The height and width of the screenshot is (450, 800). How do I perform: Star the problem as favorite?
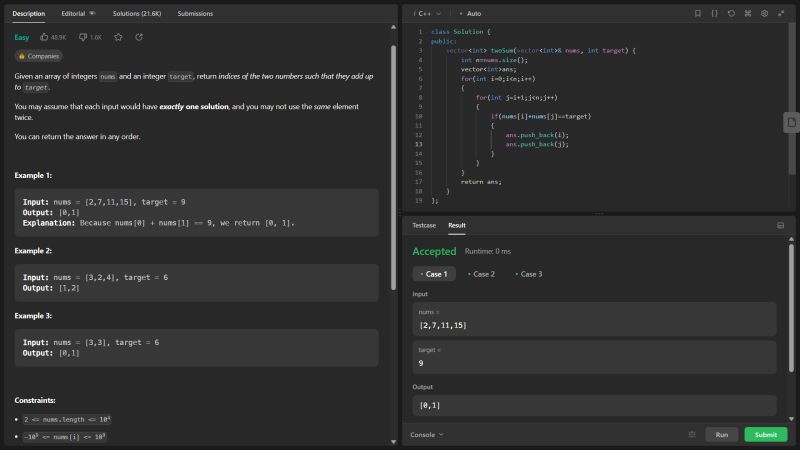coord(118,37)
